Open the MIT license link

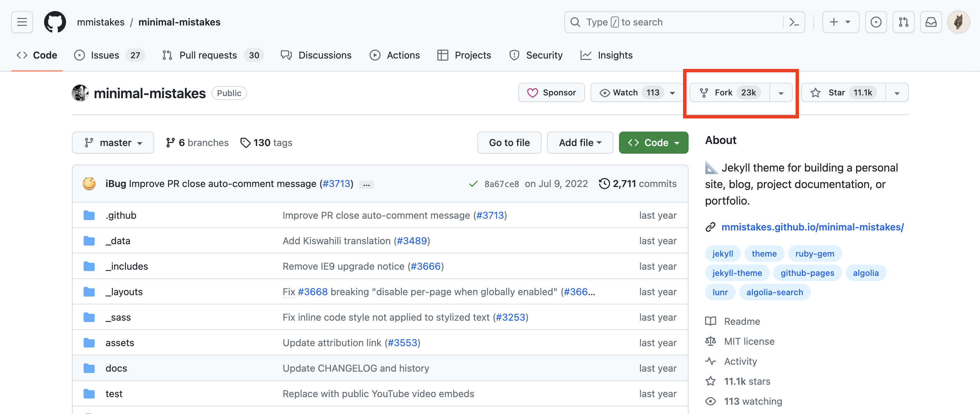click(739, 341)
